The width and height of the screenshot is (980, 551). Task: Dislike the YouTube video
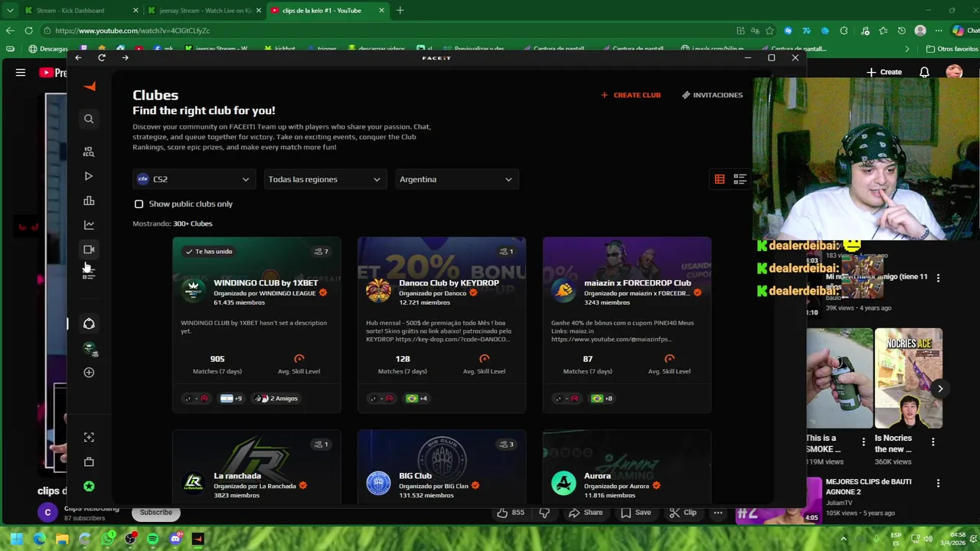pyautogui.click(x=544, y=512)
